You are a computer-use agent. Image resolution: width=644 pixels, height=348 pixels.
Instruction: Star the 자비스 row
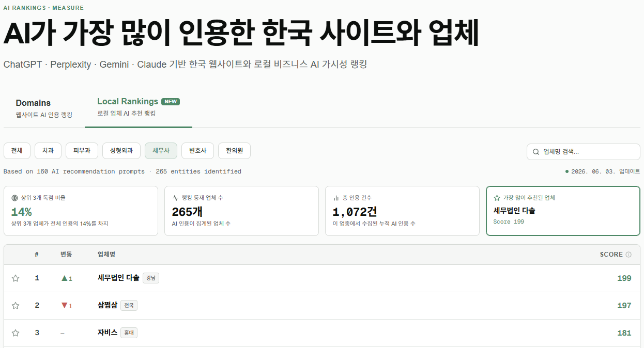tap(16, 333)
